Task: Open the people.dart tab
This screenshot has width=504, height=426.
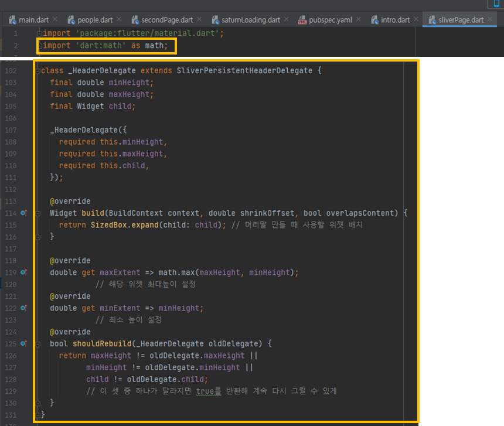Action: (x=94, y=20)
